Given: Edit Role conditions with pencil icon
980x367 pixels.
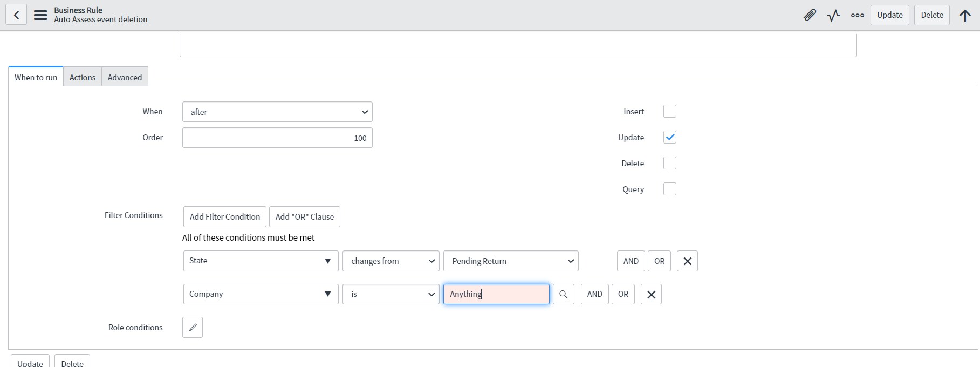Looking at the screenshot, I should pyautogui.click(x=193, y=328).
